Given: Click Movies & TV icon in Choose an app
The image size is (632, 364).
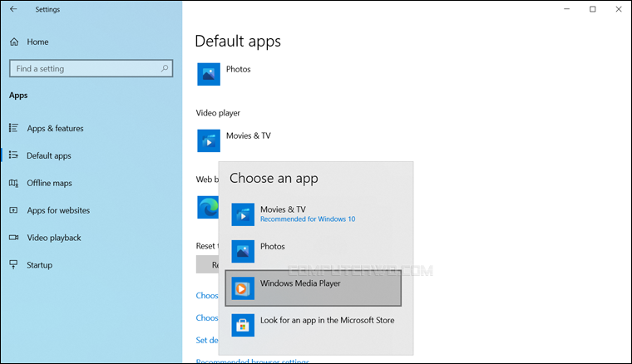Looking at the screenshot, I should click(x=243, y=214).
